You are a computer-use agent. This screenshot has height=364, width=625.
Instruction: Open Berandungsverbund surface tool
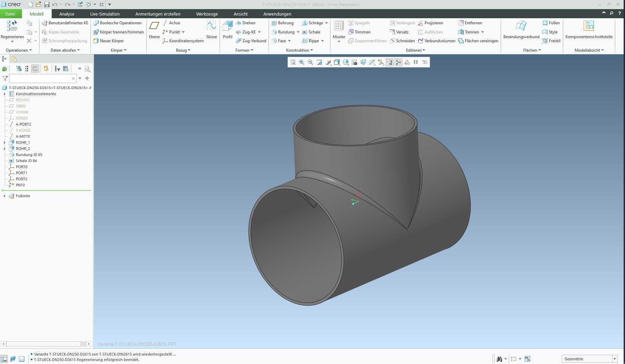[x=521, y=26]
